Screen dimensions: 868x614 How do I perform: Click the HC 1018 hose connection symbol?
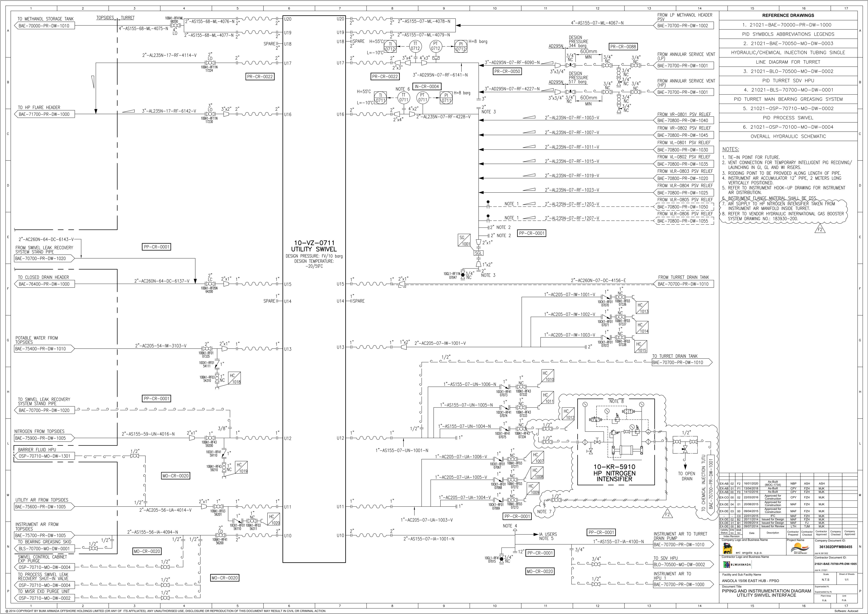234,378
